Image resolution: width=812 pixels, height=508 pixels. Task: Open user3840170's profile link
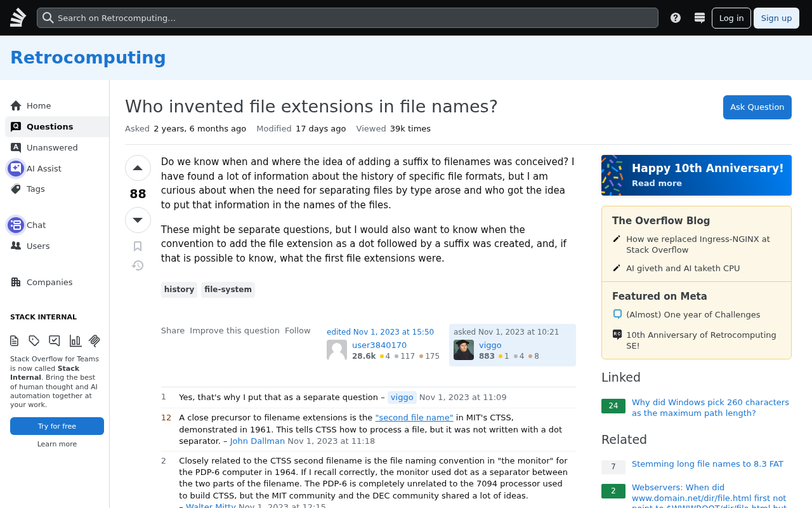(379, 345)
